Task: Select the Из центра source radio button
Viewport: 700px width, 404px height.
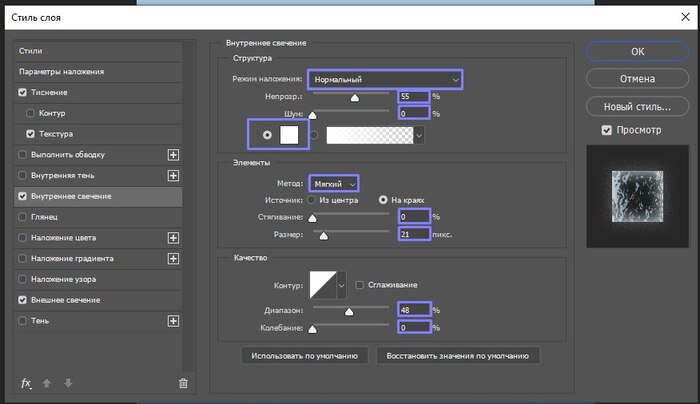Action: click(x=312, y=200)
